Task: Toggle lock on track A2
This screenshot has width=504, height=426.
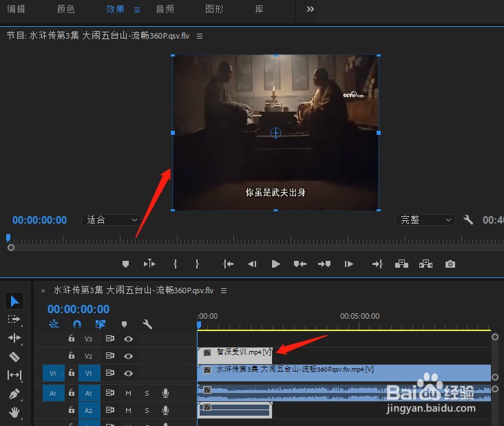Action: pyautogui.click(x=72, y=410)
